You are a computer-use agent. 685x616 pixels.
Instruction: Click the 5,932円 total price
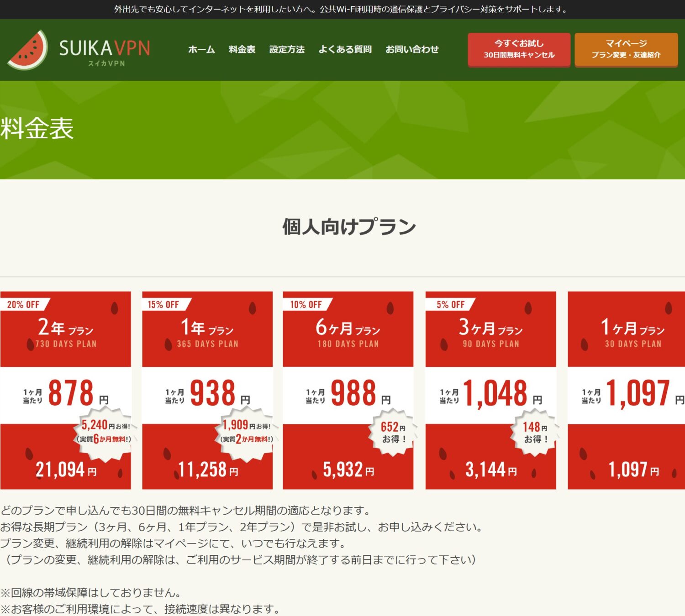tap(348, 470)
